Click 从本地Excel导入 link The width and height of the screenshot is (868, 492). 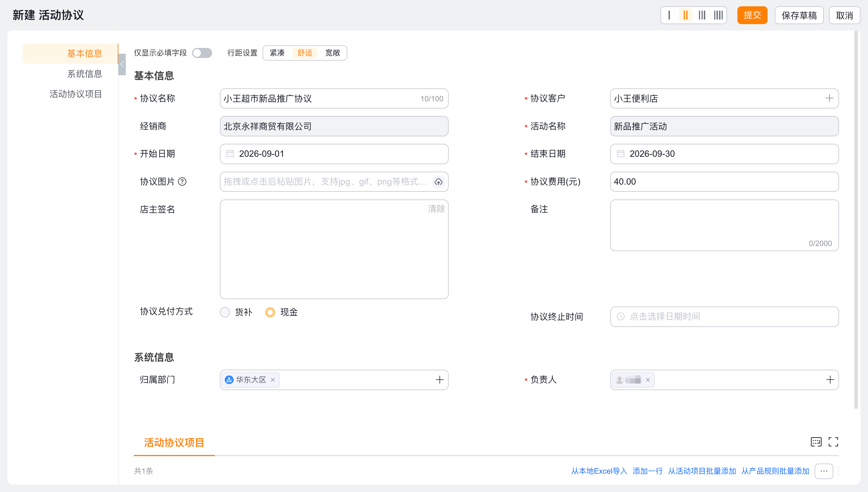(599, 471)
